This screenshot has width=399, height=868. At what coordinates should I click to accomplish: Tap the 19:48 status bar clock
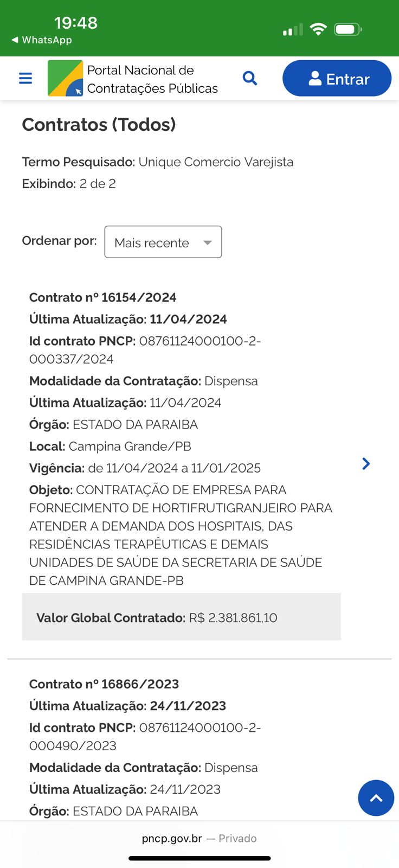click(x=76, y=23)
